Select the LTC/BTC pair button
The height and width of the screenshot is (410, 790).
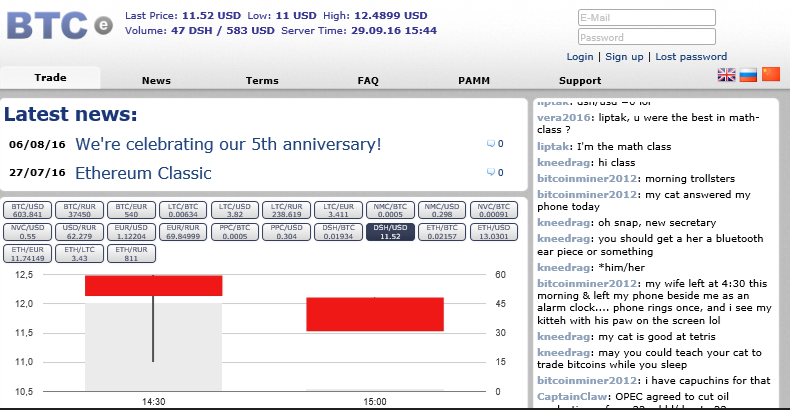[x=183, y=211]
